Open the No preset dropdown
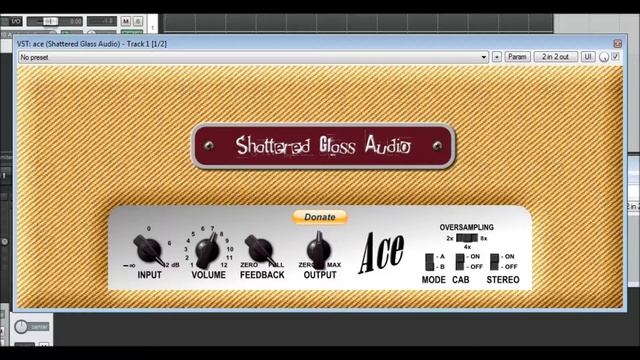Image resolution: width=640 pixels, height=360 pixels. [253, 57]
